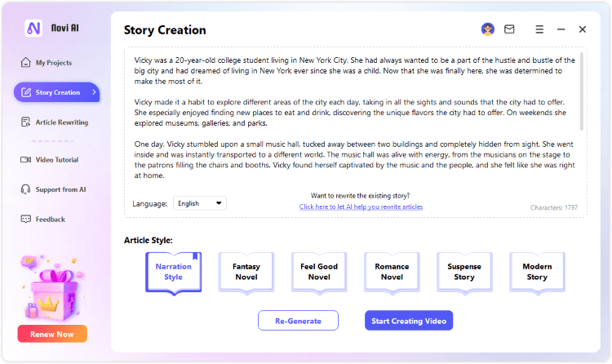
Task: Click the Re-Generate button
Action: pos(298,321)
